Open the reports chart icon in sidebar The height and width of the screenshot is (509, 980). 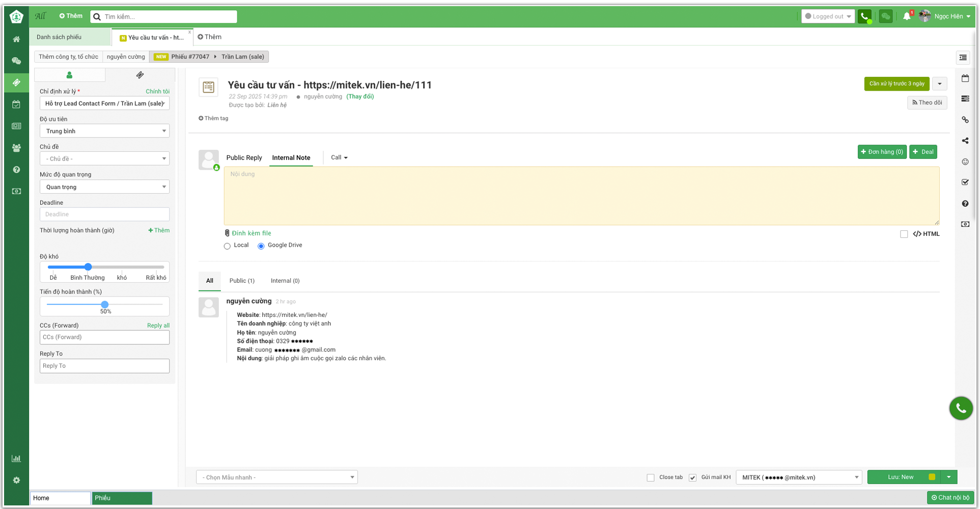[x=16, y=459]
